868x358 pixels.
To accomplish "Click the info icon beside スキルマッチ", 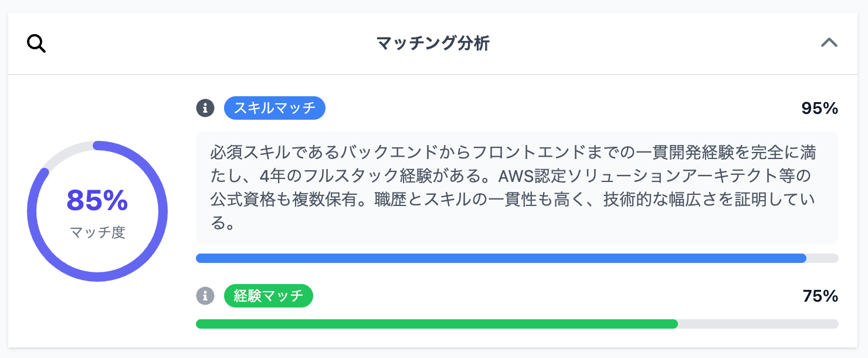I will (205, 108).
